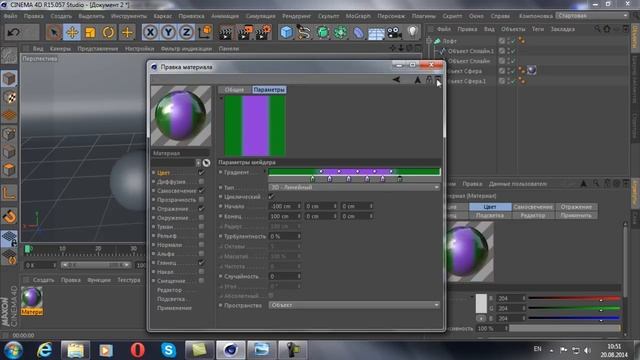Click the Случайность value stepper arrows

tap(299, 276)
